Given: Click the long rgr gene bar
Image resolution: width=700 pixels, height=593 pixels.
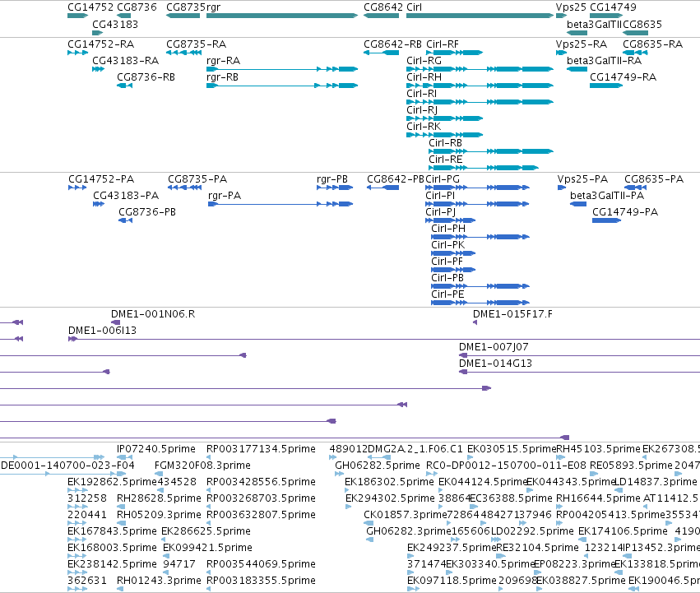Looking at the screenshot, I should coord(282,16).
